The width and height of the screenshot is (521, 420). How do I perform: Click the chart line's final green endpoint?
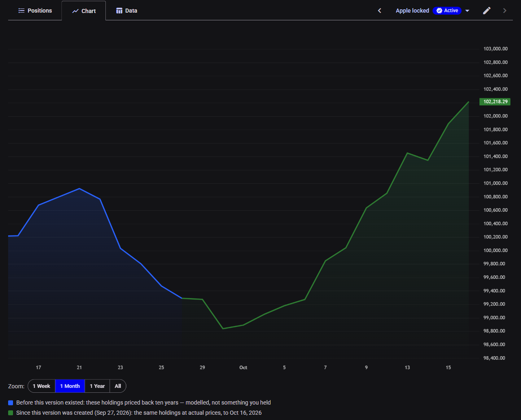[468, 102]
